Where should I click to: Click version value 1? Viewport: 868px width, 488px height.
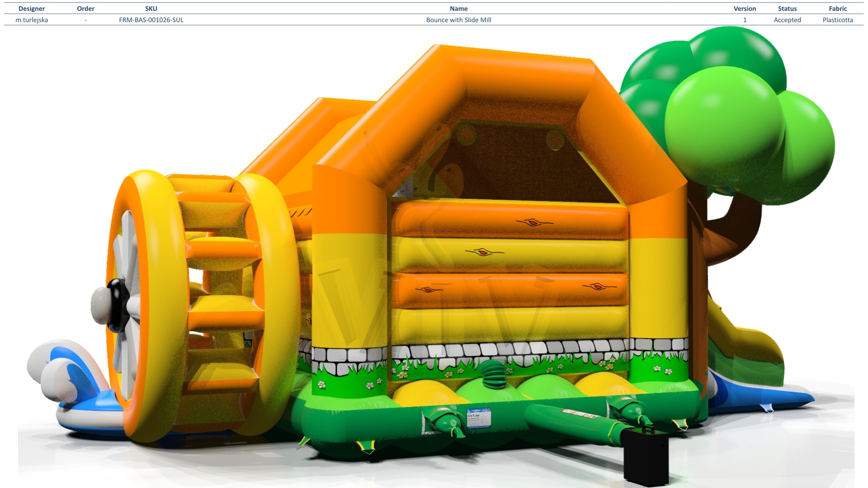point(745,20)
